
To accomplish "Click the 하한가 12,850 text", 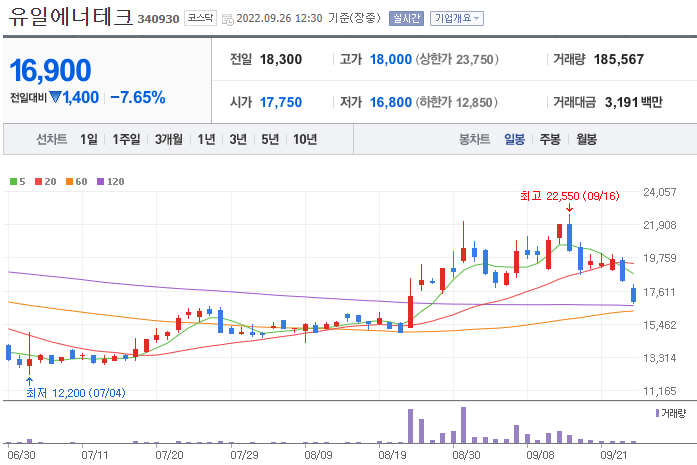I will point(457,102).
